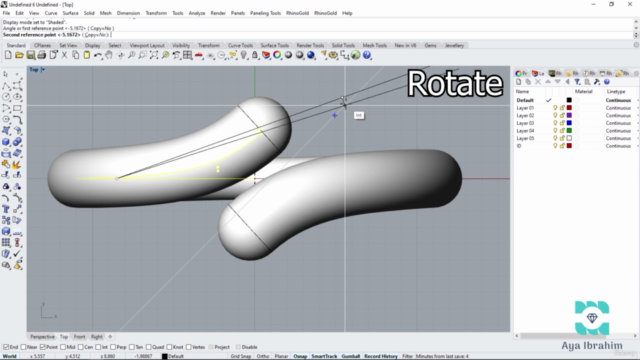Click the New file icon in Standard toolbar
Screen dimensions: 640x360
click(8, 55)
